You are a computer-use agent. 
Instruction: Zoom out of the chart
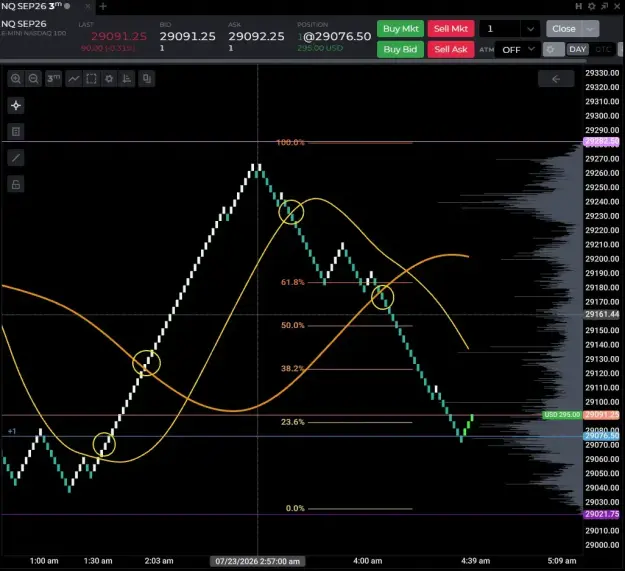[34, 78]
